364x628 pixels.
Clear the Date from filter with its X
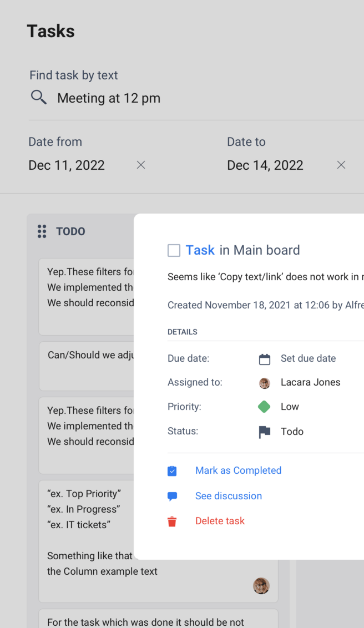tap(140, 165)
